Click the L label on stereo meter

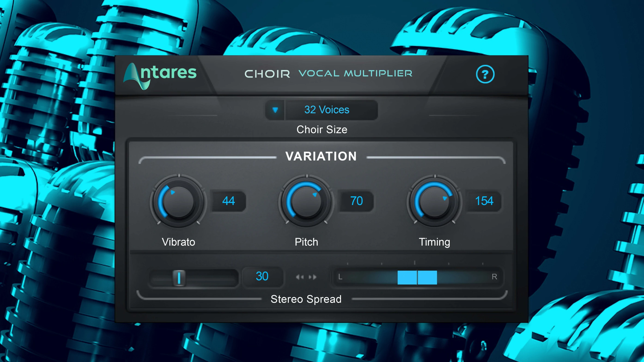tap(340, 277)
